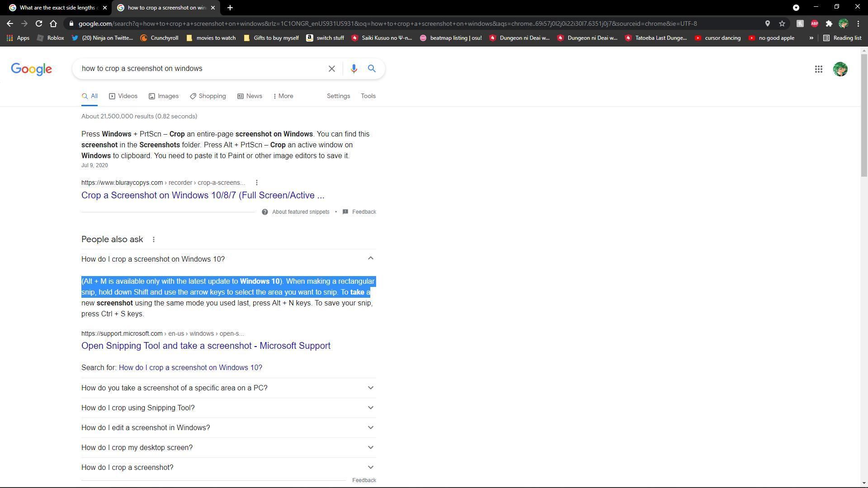Expand "How do I edit a screenshot in Windows?"
The image size is (868, 488).
[x=370, y=427]
